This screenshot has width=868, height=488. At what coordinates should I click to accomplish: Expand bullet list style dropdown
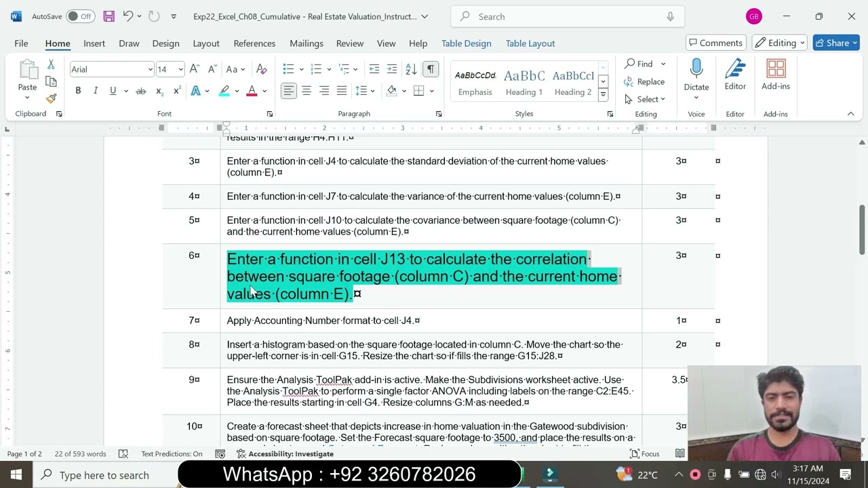pyautogui.click(x=301, y=69)
